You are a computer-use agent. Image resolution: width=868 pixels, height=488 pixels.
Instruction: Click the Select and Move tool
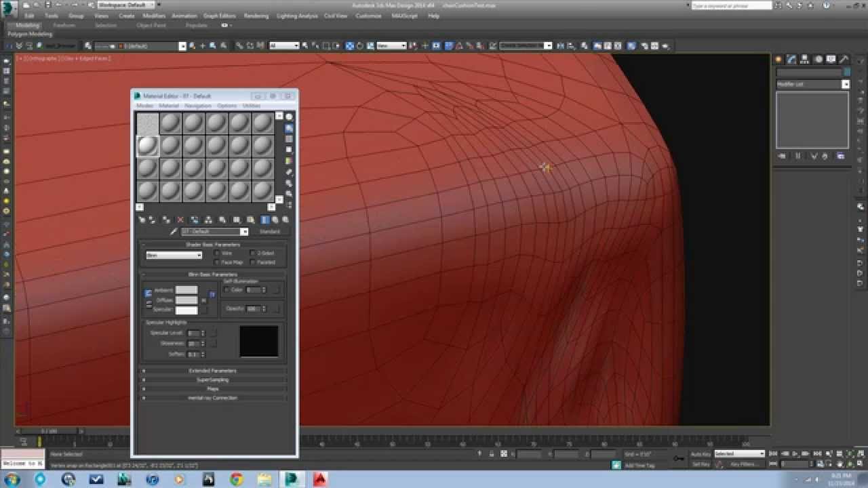[350, 46]
